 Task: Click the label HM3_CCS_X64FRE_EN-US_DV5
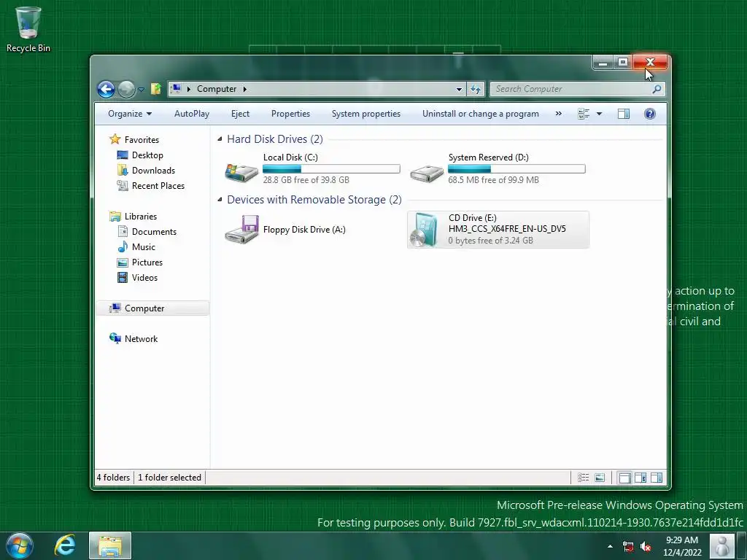[x=507, y=228]
